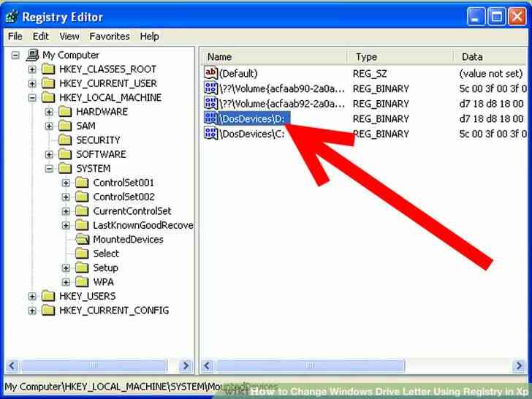Click binary icon of \DosDevices\D: value
The width and height of the screenshot is (532, 399).
click(210, 118)
